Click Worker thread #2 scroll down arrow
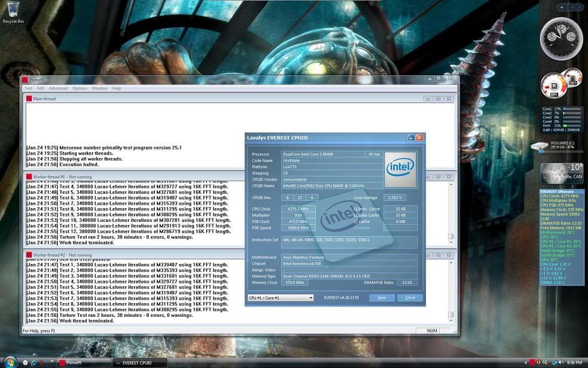588x368 pixels. coord(451,321)
